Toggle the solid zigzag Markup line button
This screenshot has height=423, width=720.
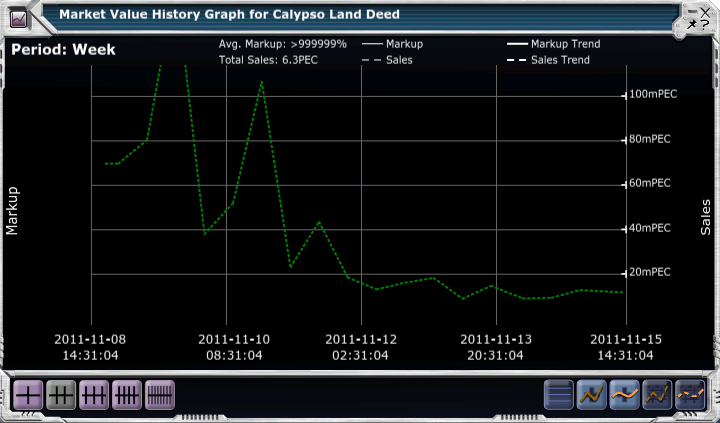[x=591, y=395]
